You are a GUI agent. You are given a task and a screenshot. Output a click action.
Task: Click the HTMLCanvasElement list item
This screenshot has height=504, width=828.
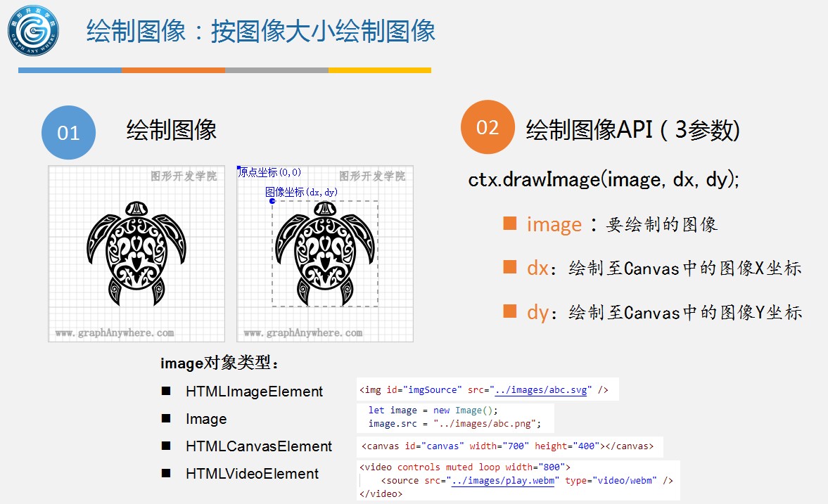pos(259,446)
